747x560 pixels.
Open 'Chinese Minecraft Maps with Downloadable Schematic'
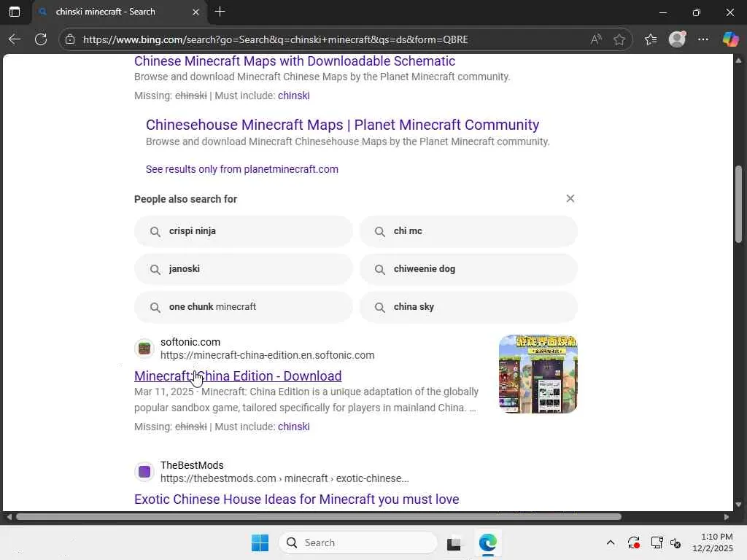(295, 61)
